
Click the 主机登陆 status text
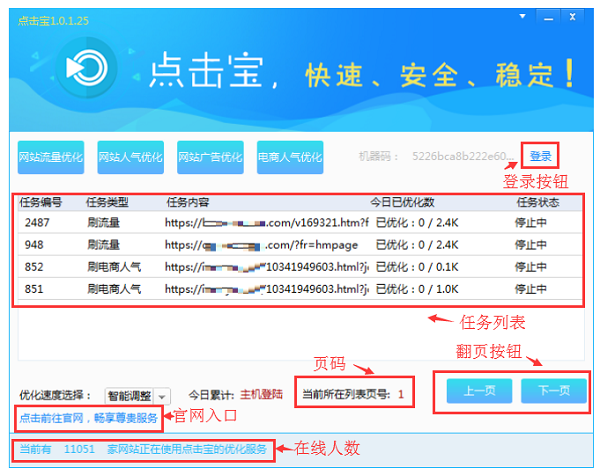(261, 395)
